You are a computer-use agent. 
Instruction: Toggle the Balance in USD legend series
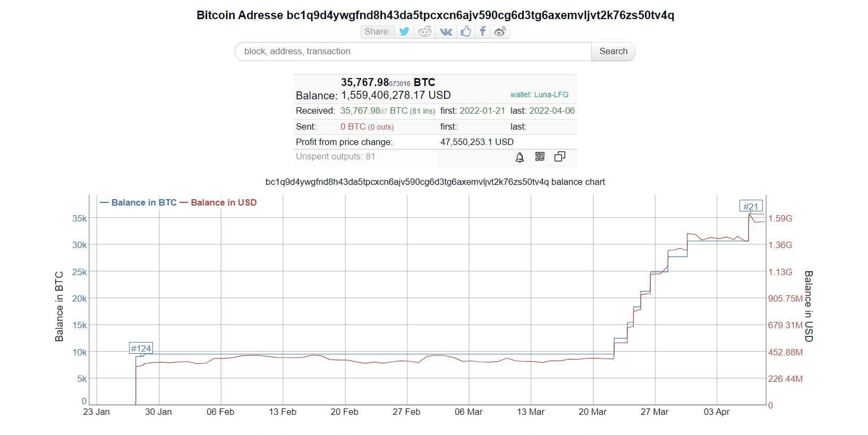click(x=218, y=202)
